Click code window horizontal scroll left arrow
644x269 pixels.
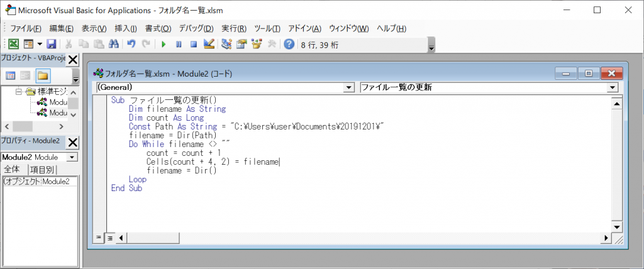point(122,238)
